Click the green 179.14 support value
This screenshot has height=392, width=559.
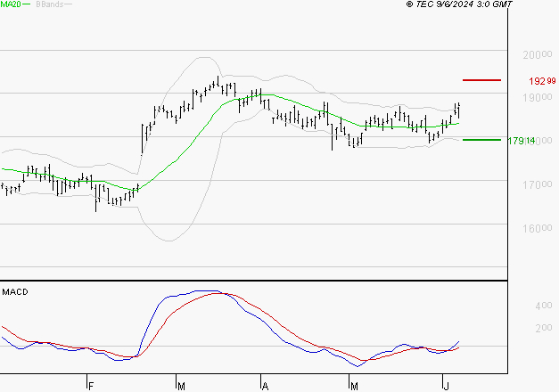(522, 141)
